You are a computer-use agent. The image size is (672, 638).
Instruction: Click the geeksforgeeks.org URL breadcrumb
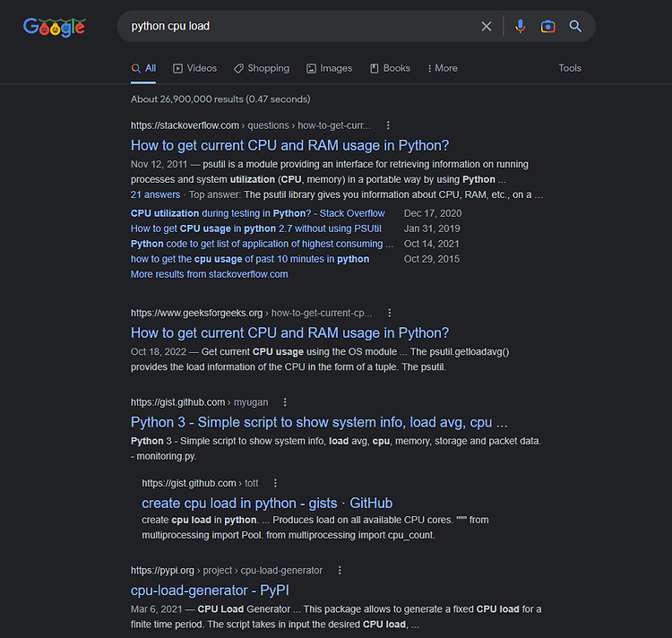(251, 314)
